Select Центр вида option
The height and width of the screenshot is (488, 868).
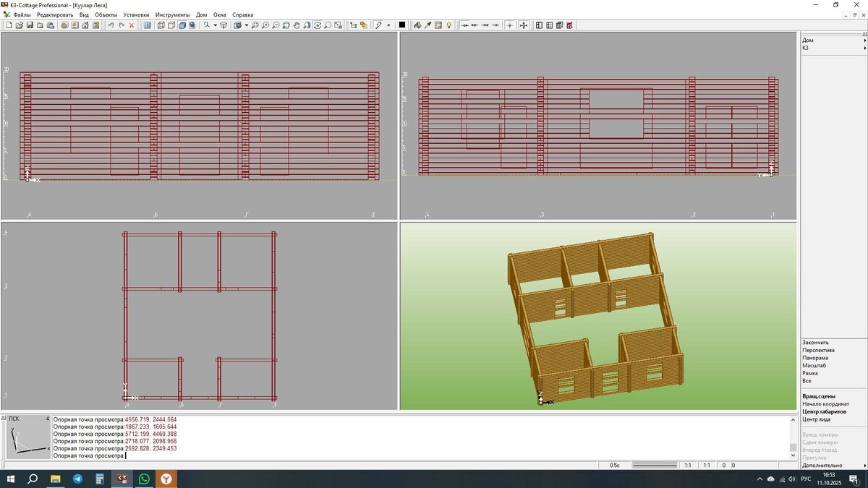816,419
